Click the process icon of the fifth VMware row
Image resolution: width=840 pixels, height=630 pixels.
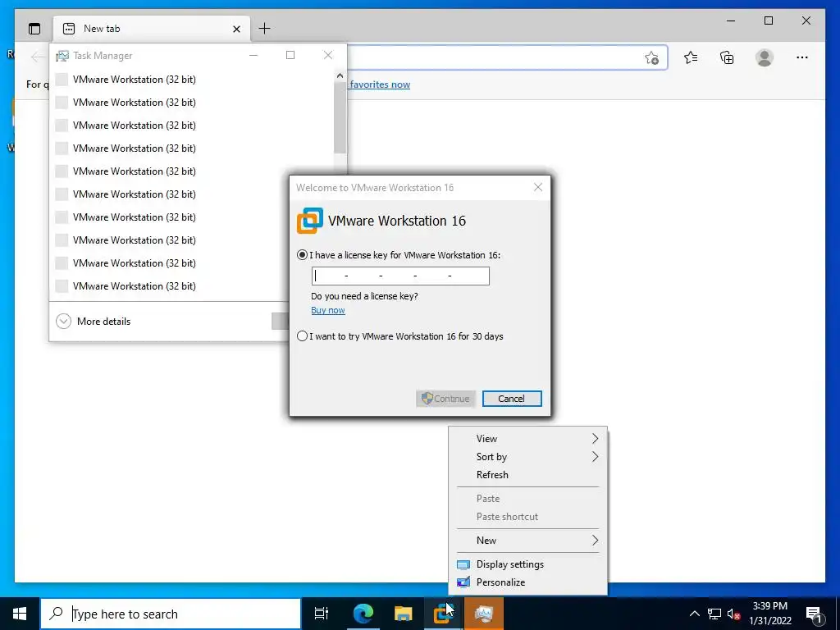[x=62, y=171]
